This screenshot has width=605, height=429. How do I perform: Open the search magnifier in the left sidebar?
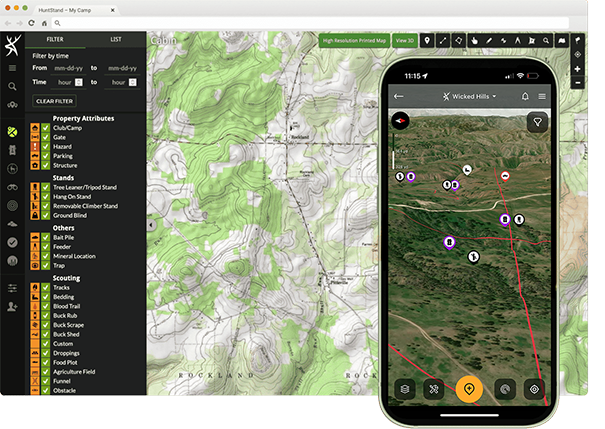[x=12, y=86]
